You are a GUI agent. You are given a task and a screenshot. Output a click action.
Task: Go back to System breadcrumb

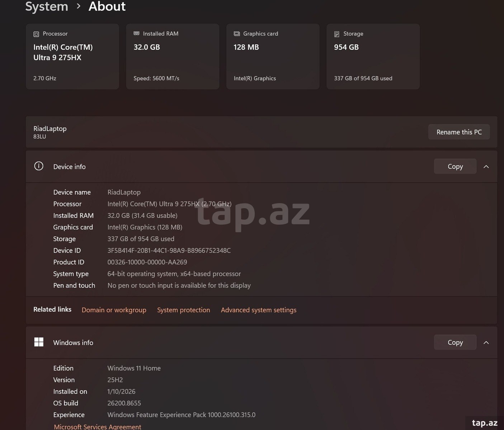tap(47, 6)
